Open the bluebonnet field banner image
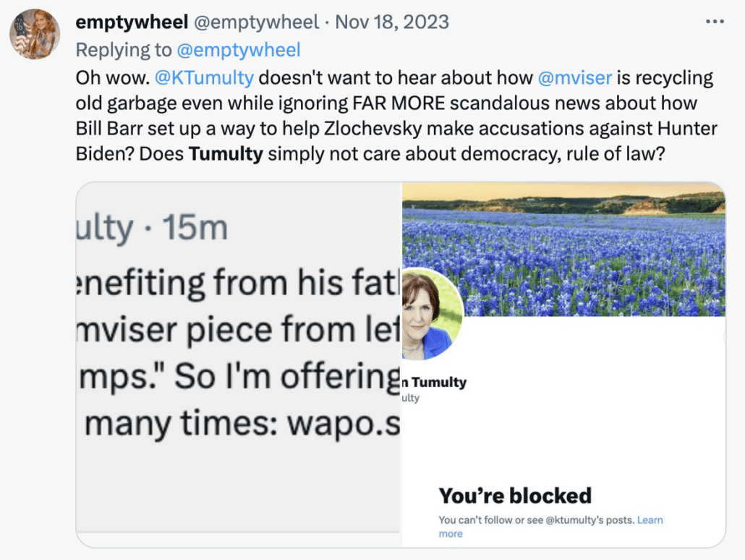745x560 pixels. click(x=563, y=250)
